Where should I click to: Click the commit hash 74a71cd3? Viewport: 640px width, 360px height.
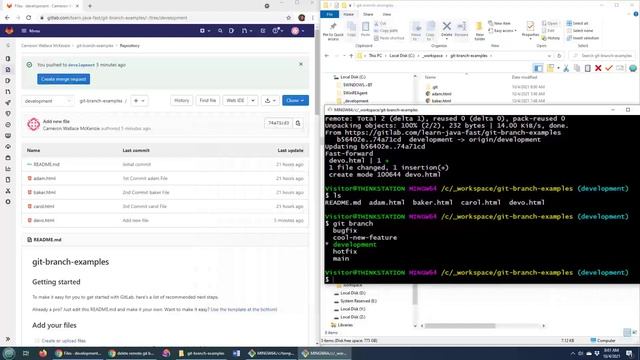click(278, 123)
